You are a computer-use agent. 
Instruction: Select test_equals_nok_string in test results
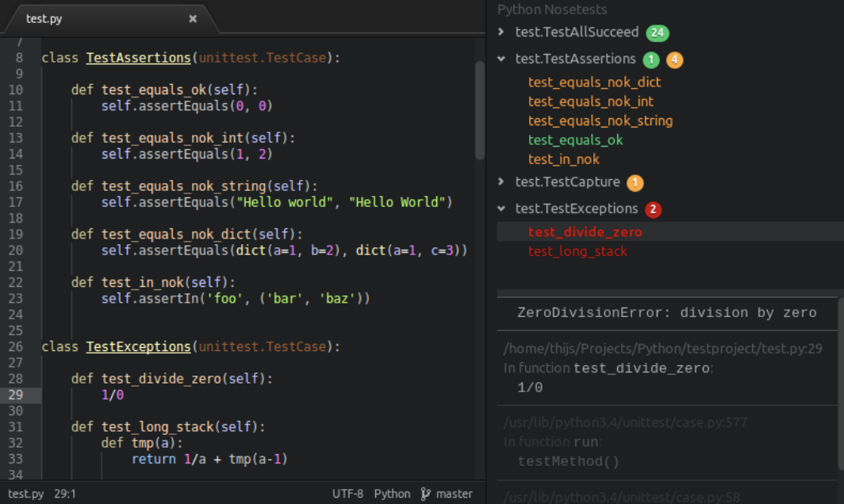600,121
